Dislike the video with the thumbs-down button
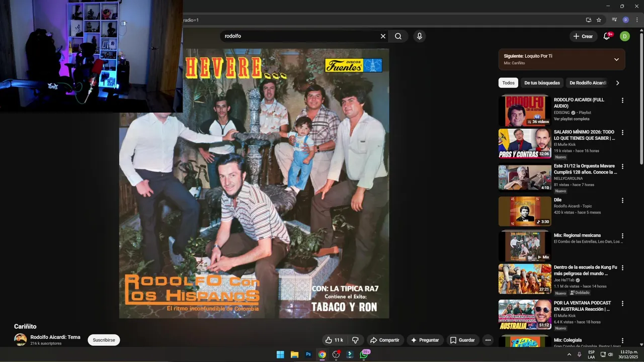This screenshot has width=644, height=362. [355, 340]
